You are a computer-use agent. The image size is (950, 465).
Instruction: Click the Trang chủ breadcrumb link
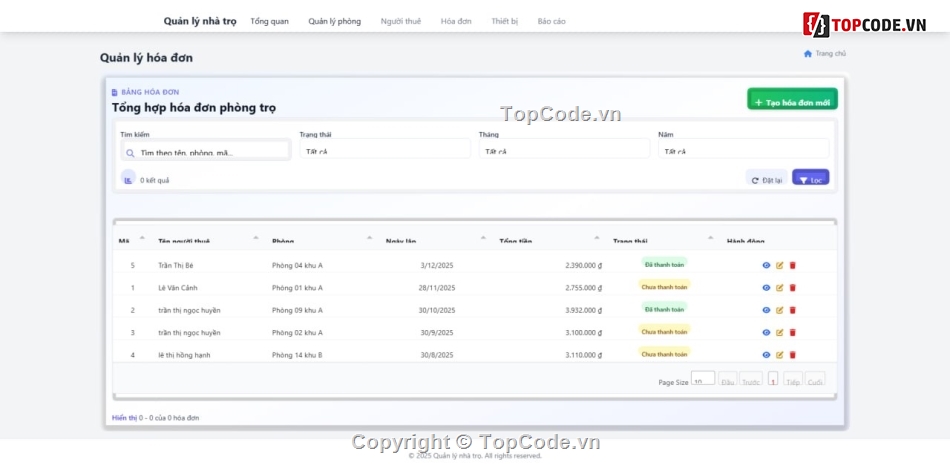831,53
